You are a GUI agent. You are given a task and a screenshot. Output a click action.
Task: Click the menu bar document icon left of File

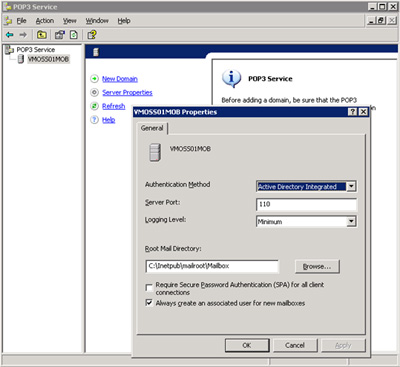(x=8, y=21)
